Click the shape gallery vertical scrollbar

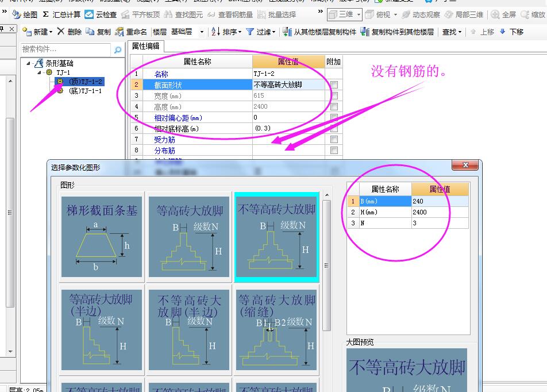(326, 266)
